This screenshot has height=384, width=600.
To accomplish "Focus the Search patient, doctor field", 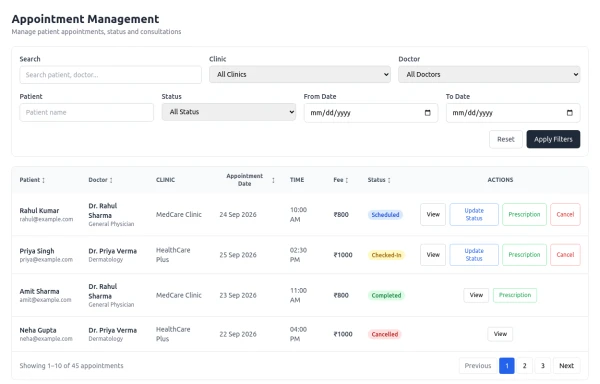I will (x=110, y=75).
